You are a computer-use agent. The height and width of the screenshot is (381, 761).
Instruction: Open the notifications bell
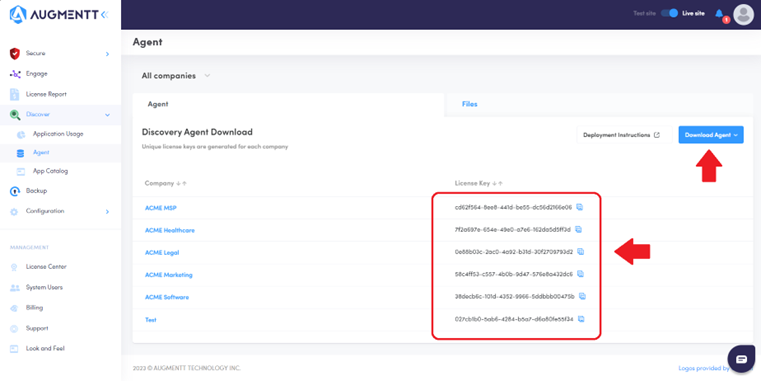719,14
